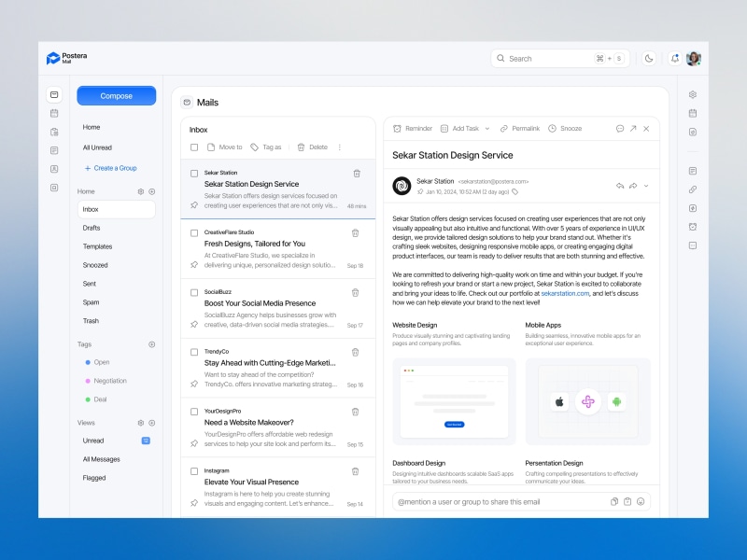
Task: Check the YourDesignPro email checkbox
Action: [194, 412]
